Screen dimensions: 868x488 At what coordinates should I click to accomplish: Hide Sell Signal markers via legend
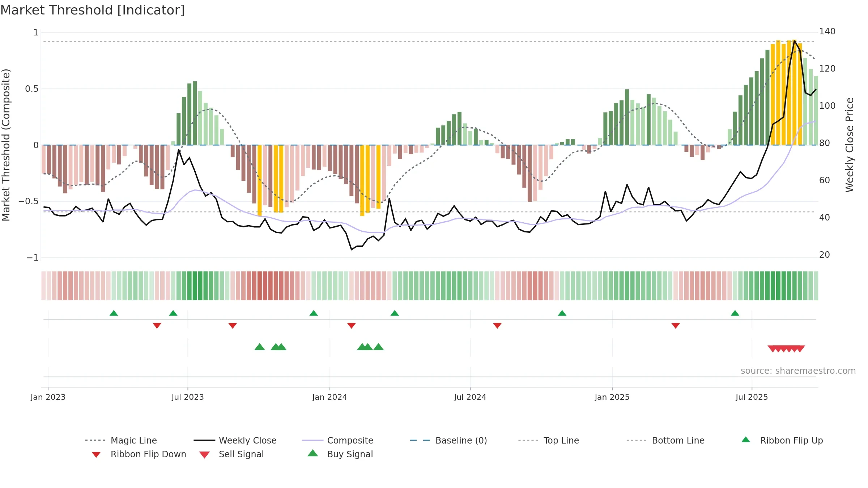(231, 454)
